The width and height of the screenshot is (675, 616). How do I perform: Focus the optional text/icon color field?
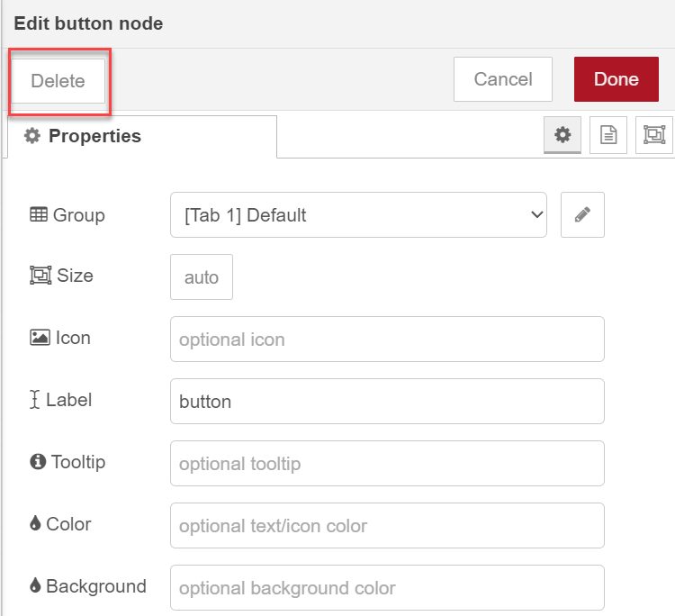pos(387,525)
